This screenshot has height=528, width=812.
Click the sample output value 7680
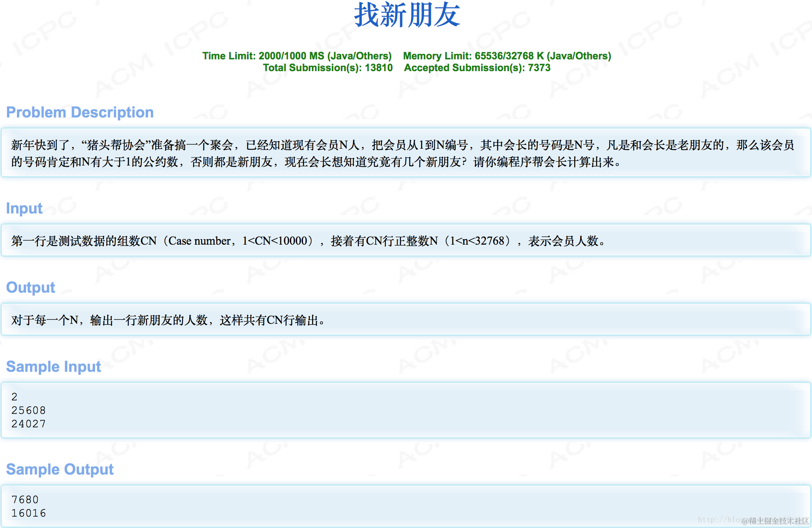(x=25, y=500)
